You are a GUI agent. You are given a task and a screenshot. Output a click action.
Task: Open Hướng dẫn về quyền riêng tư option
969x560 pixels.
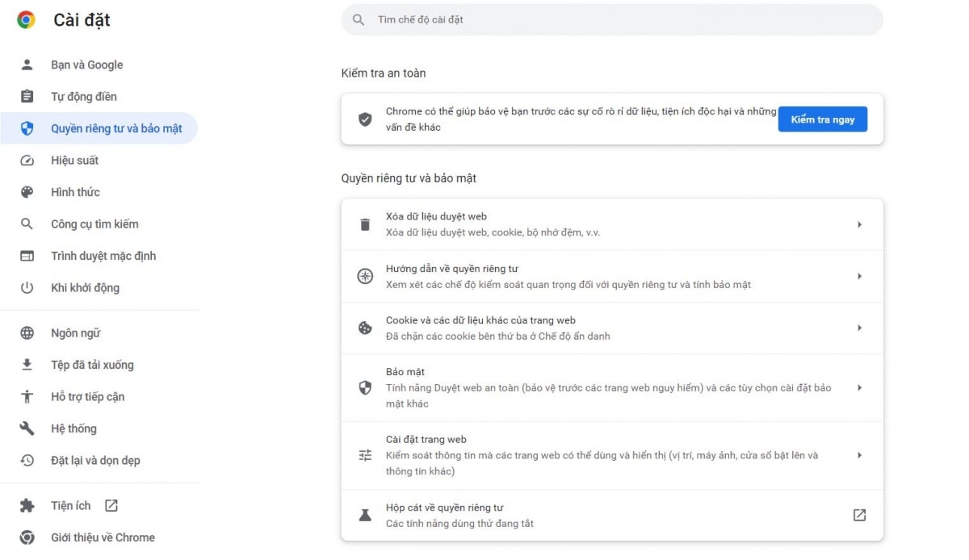(612, 276)
